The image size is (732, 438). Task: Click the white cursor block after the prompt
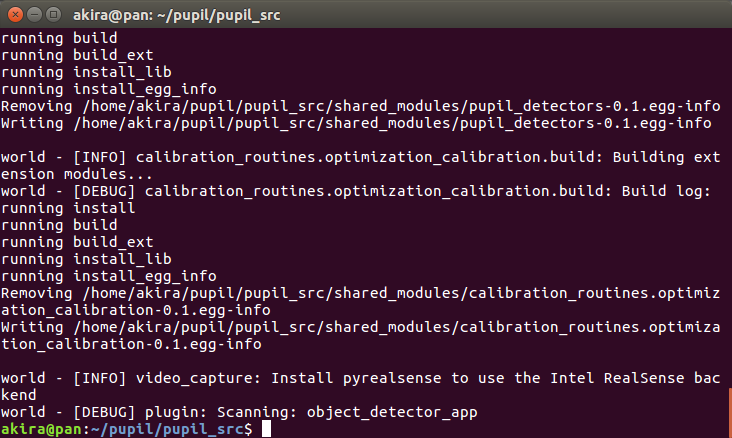(x=266, y=429)
